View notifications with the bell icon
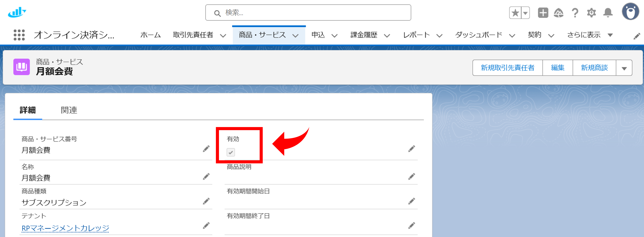Screen dimensions: 644x237 608,13
